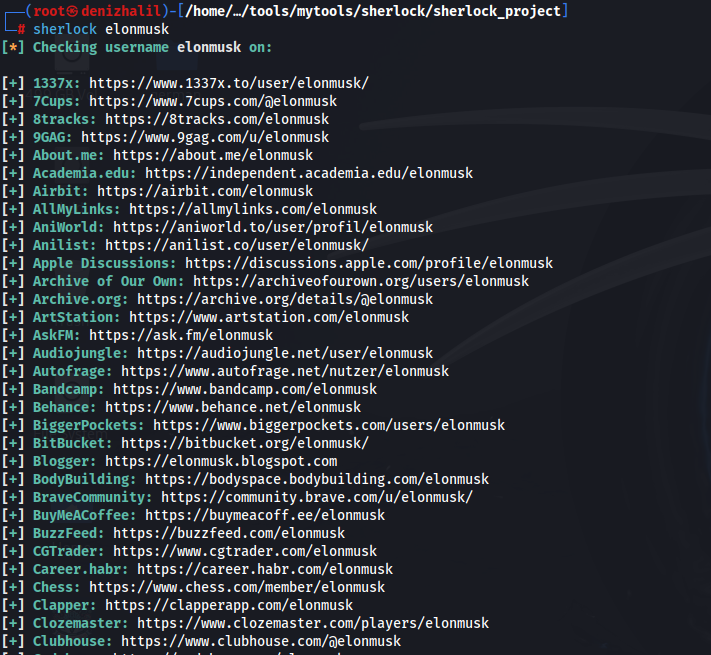Open the buzzfeed.com/elonmusk link

(x=229, y=534)
